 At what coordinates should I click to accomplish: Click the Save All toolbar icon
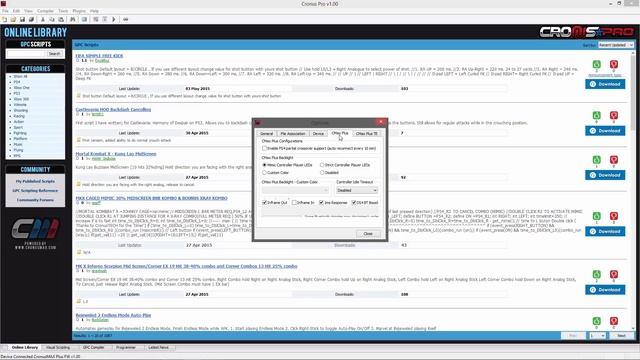tap(31, 19)
